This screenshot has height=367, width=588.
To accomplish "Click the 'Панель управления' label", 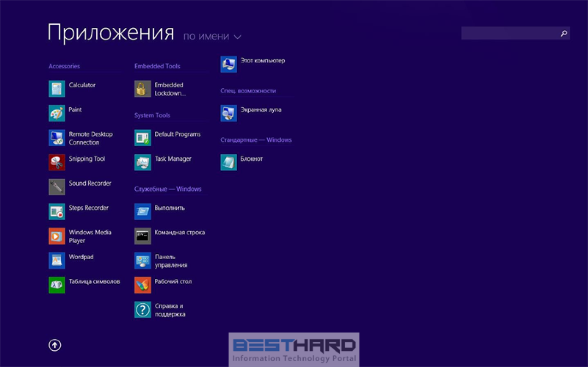I will pos(171,261).
